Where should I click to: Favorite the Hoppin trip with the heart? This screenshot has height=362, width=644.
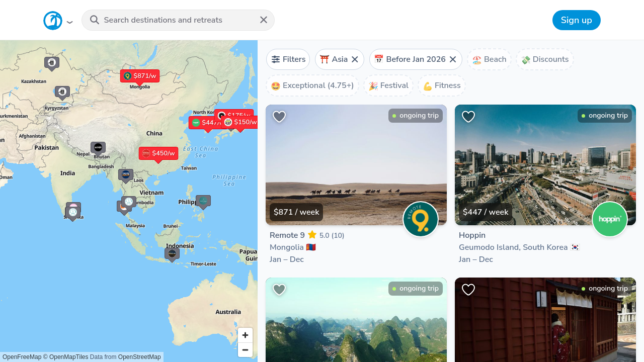tap(468, 117)
